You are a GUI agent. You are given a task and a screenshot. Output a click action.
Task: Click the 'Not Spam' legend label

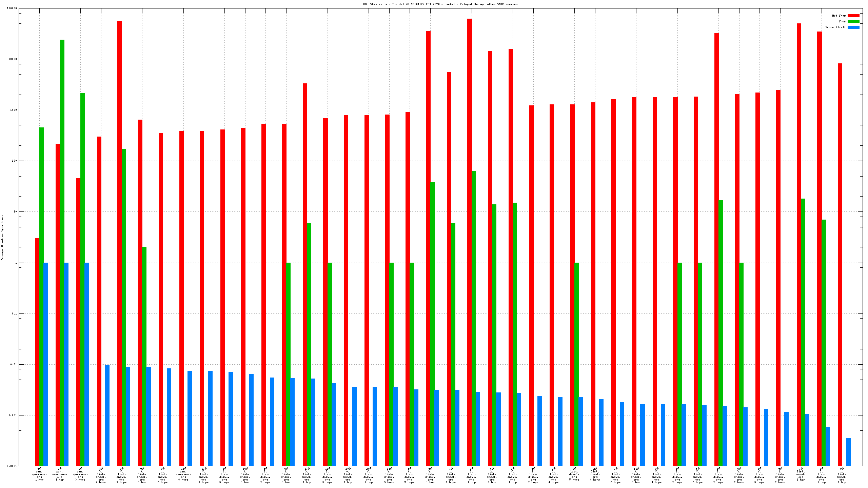coord(839,16)
